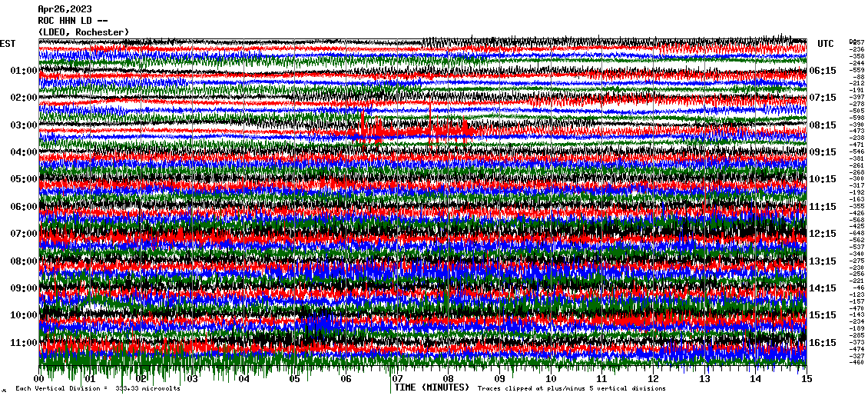Click the 06:00 EST row label

pyautogui.click(x=25, y=207)
